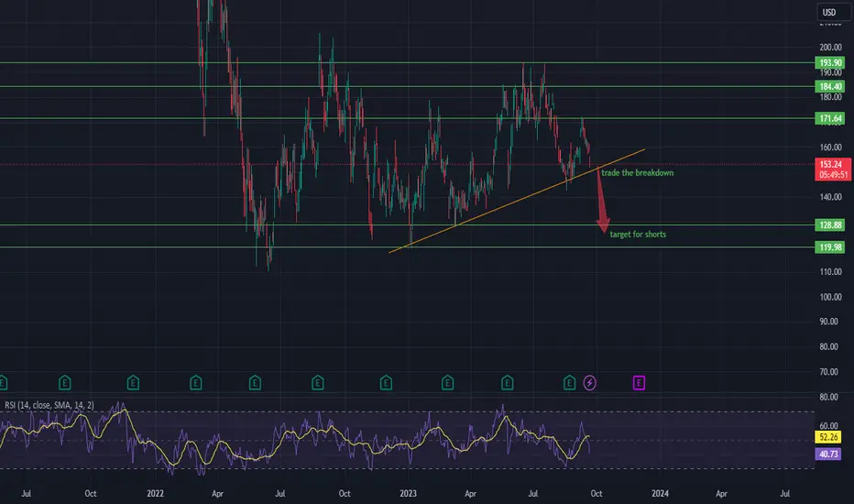Click the bar countdown timer 05:49:51
This screenshot has height=504, width=854.
(832, 175)
